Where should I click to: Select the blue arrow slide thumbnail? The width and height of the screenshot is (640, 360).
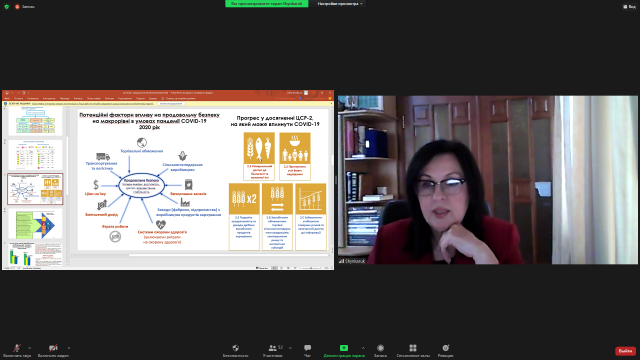pyautogui.click(x=36, y=224)
